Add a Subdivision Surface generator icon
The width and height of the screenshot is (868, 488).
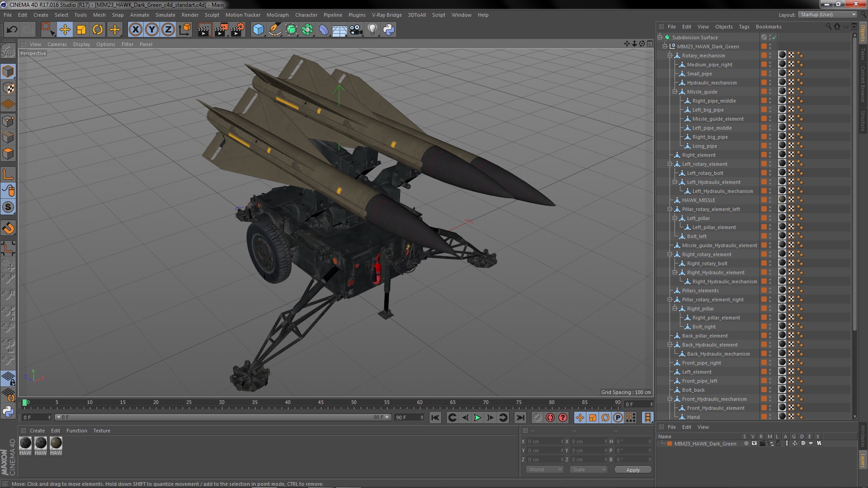(291, 30)
